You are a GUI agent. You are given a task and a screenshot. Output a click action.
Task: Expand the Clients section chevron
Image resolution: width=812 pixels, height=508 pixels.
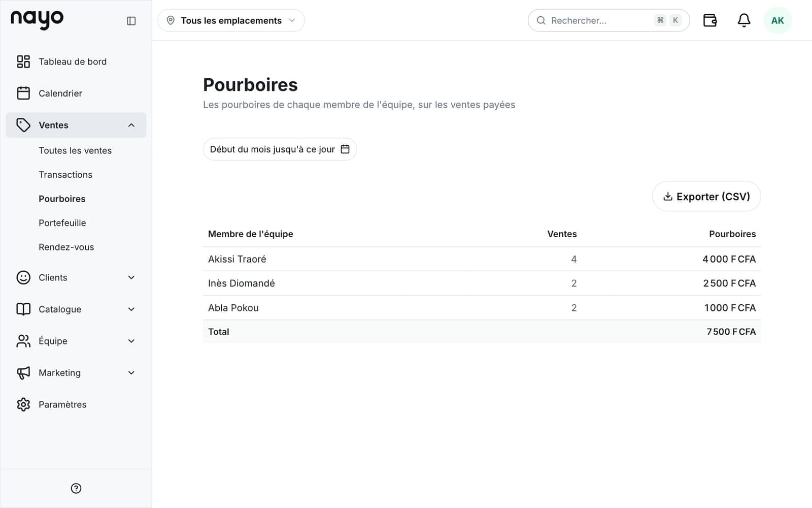(x=131, y=277)
